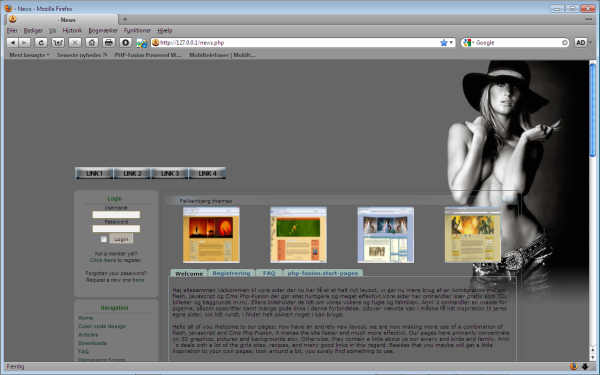Open the Vis menu

pyautogui.click(x=52, y=31)
